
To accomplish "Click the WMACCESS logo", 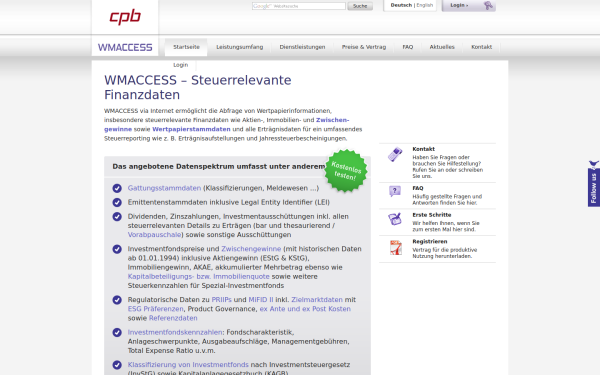I will coord(125,47).
